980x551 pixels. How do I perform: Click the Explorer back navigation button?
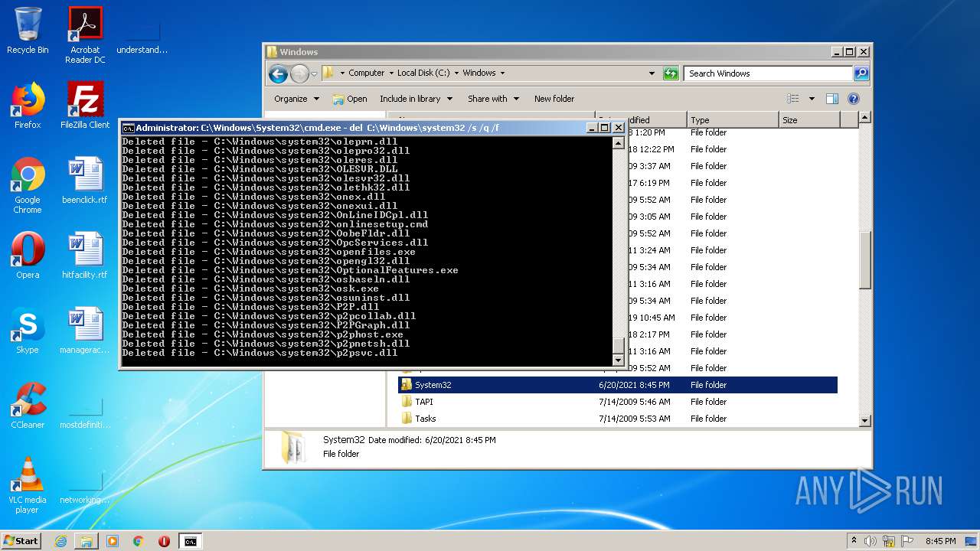pos(278,73)
